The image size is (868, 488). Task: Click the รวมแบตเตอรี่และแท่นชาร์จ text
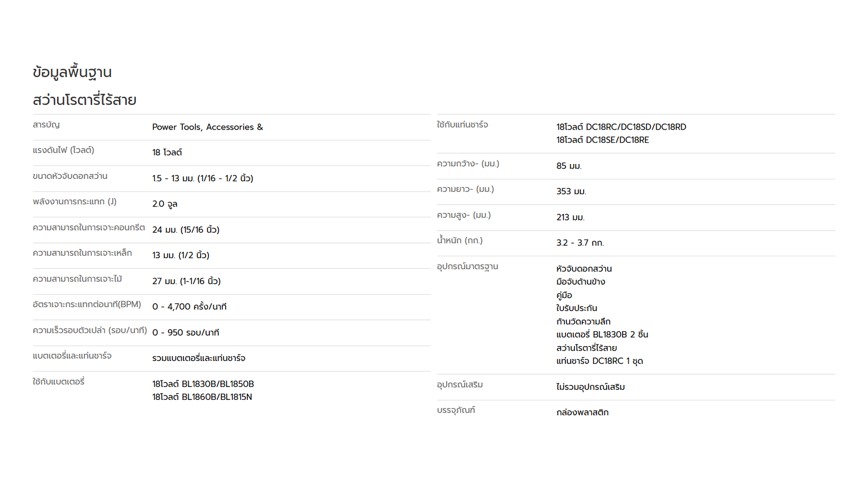pos(199,358)
